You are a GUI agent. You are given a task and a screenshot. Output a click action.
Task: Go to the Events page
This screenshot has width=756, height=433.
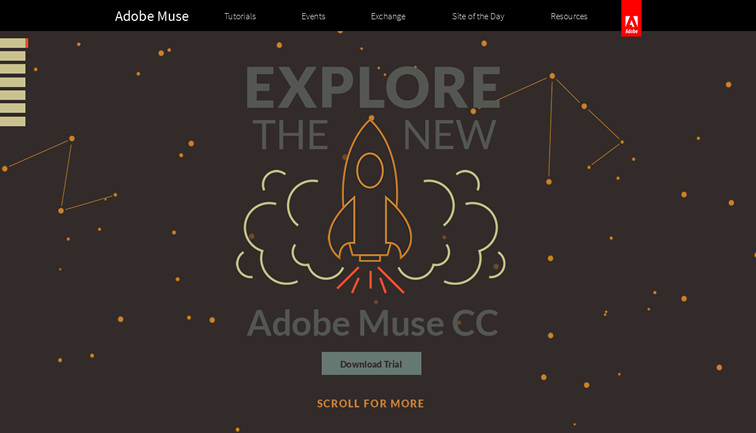[x=313, y=16]
